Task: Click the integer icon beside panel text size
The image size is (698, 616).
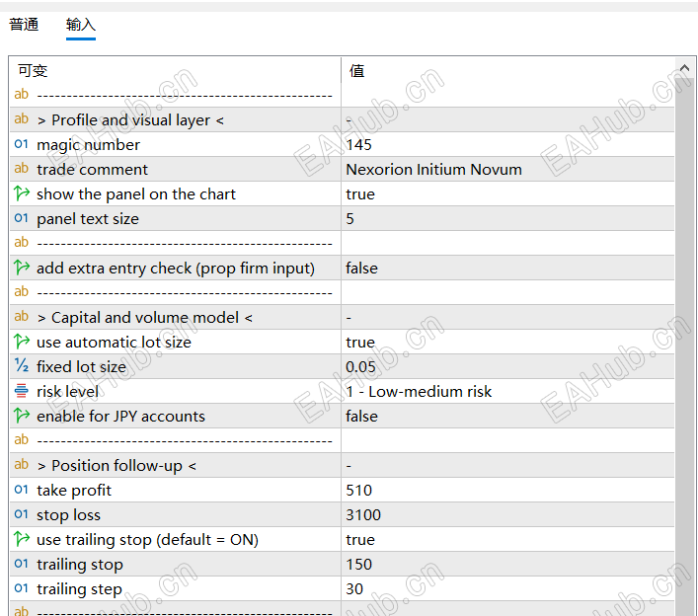Action: tap(21, 218)
